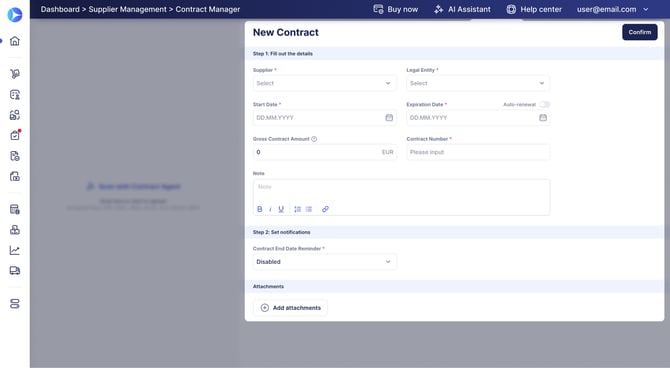This screenshot has width=670, height=368.
Task: Open the stacked boxes sidebar icon
Action: [15, 230]
